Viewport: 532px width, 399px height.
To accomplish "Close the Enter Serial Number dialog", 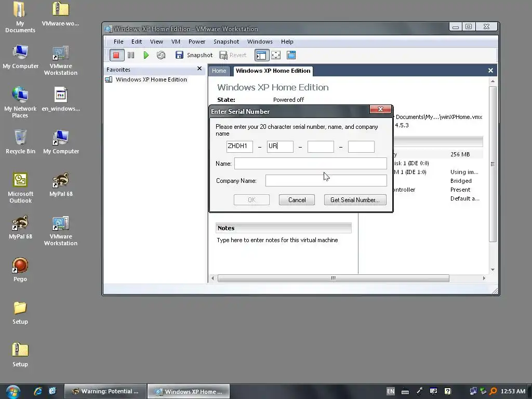I will 380,109.
